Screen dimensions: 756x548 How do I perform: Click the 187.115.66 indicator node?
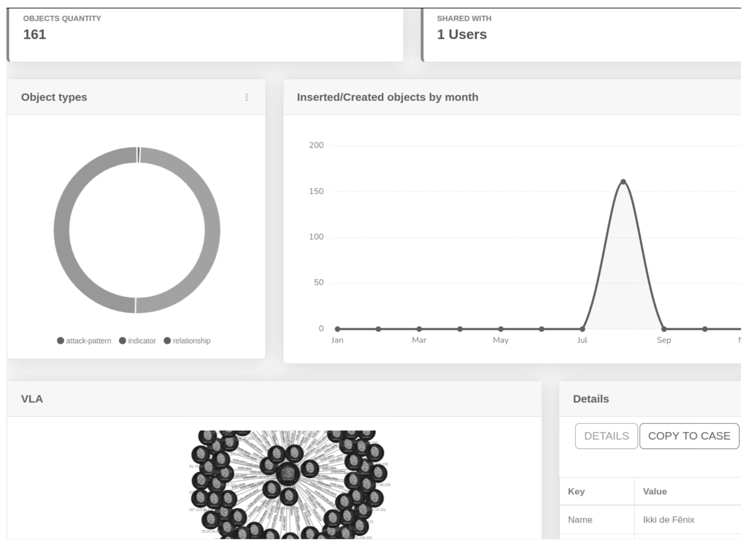coord(200,498)
